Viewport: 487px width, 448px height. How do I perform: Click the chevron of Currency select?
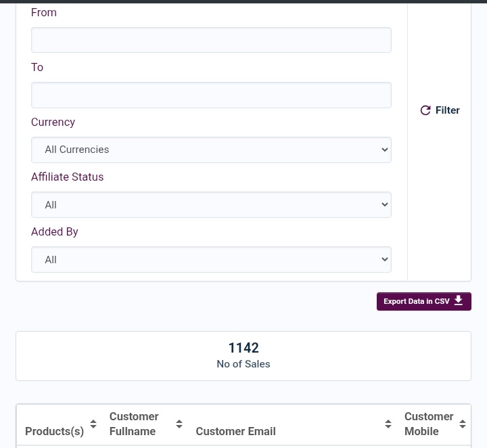tap(384, 150)
